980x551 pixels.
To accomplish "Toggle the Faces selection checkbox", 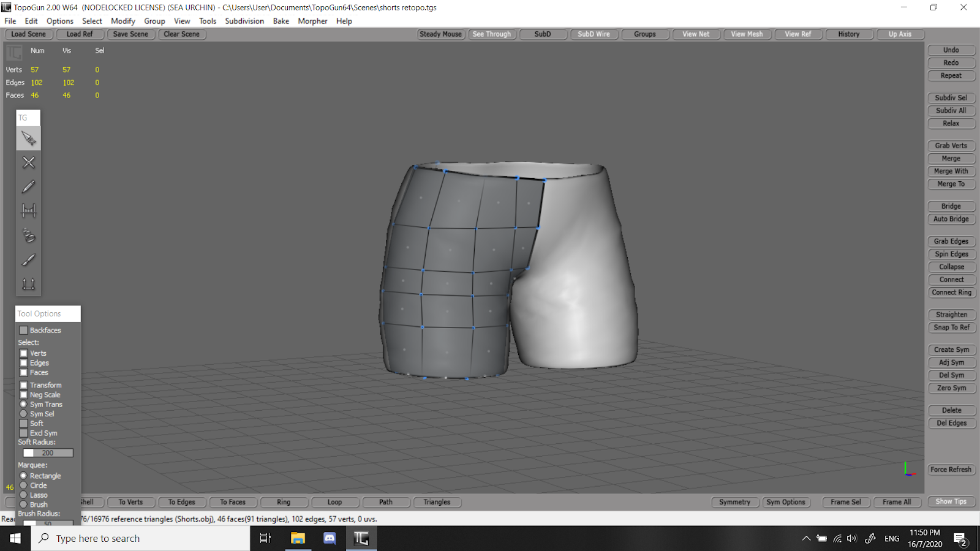I will coord(24,372).
